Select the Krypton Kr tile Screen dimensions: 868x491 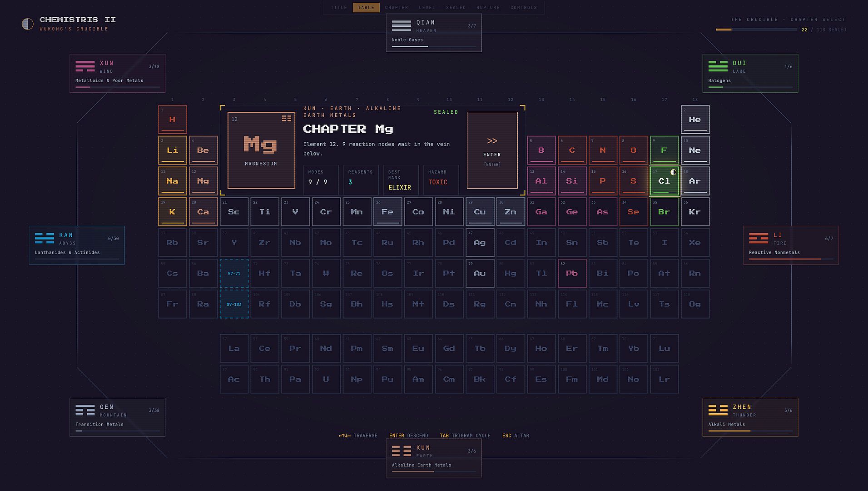(695, 212)
